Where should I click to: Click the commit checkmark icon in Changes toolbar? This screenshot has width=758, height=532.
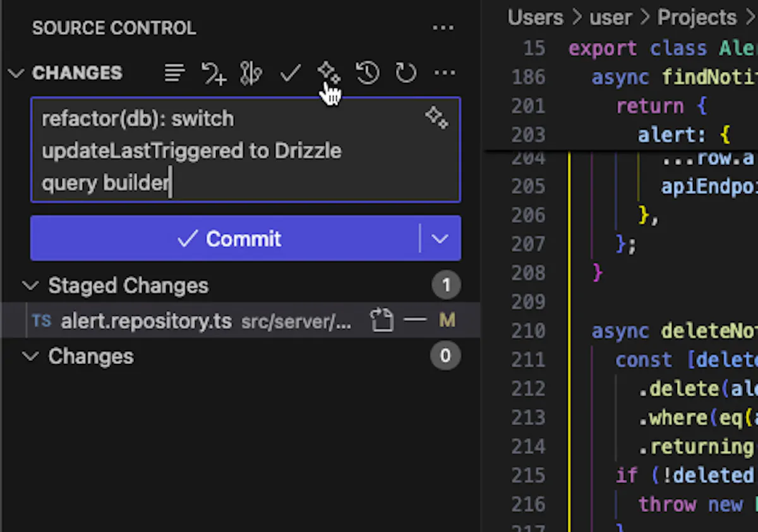pos(290,73)
